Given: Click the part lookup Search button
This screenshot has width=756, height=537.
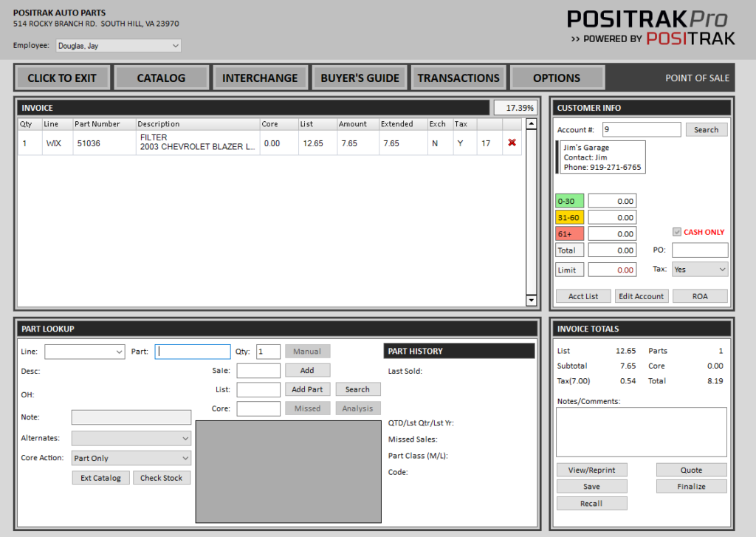Looking at the screenshot, I should pos(358,389).
